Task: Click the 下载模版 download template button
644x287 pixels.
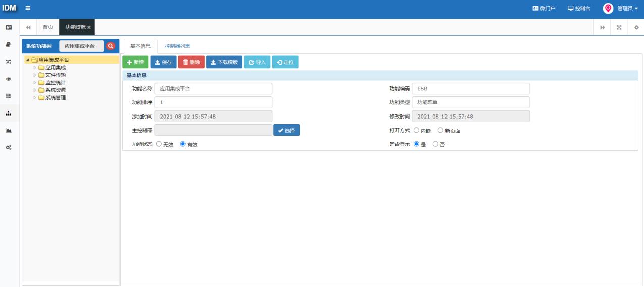Action: pos(224,62)
